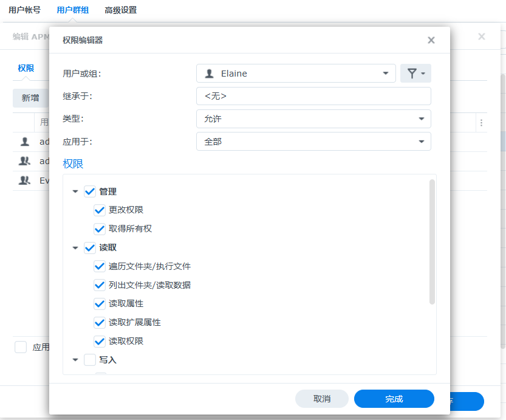Screen dimensions: 506x420
Task: Open the 应用于 dropdown set to 全部
Action: pyautogui.click(x=313, y=141)
